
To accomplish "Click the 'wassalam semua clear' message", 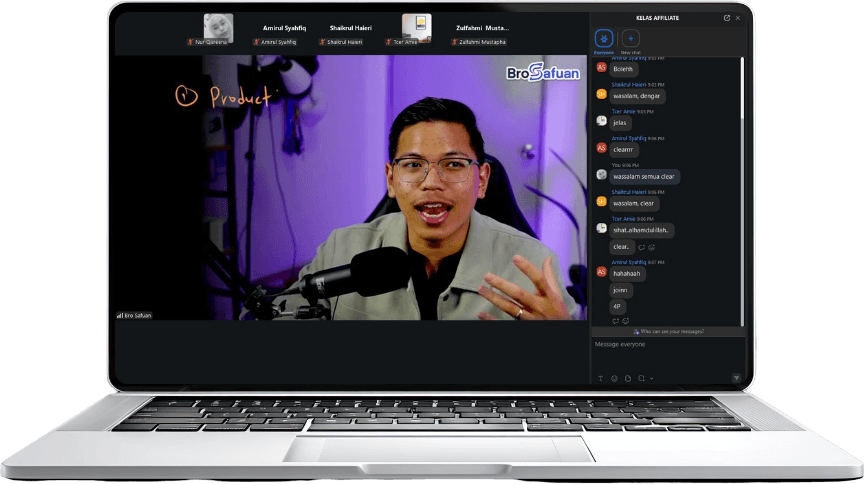I will pyautogui.click(x=644, y=177).
